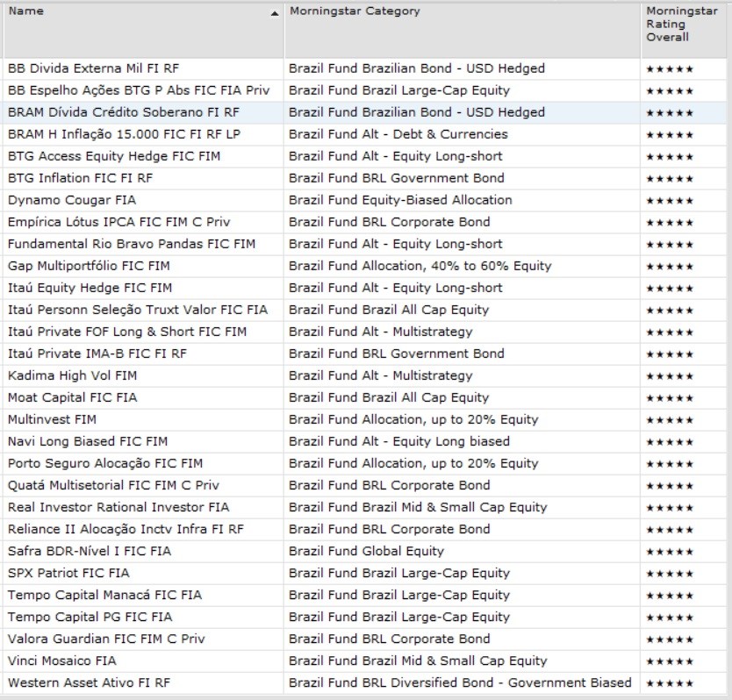Select the Navi Long Biased FIC FIM row
This screenshot has width=732, height=700.
click(87, 441)
